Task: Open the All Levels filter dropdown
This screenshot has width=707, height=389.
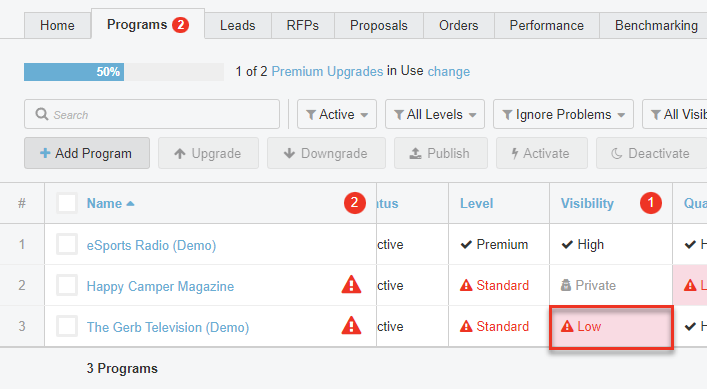Action: click(x=435, y=114)
